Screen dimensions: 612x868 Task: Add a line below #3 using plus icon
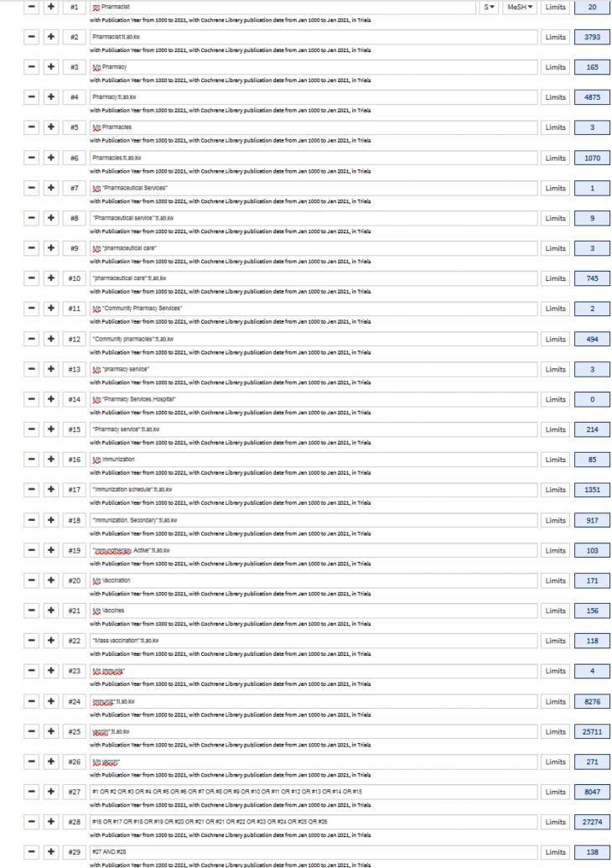[x=49, y=66]
